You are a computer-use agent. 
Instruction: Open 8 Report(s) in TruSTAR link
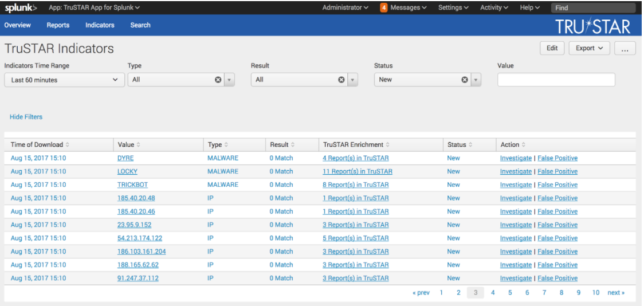click(356, 185)
